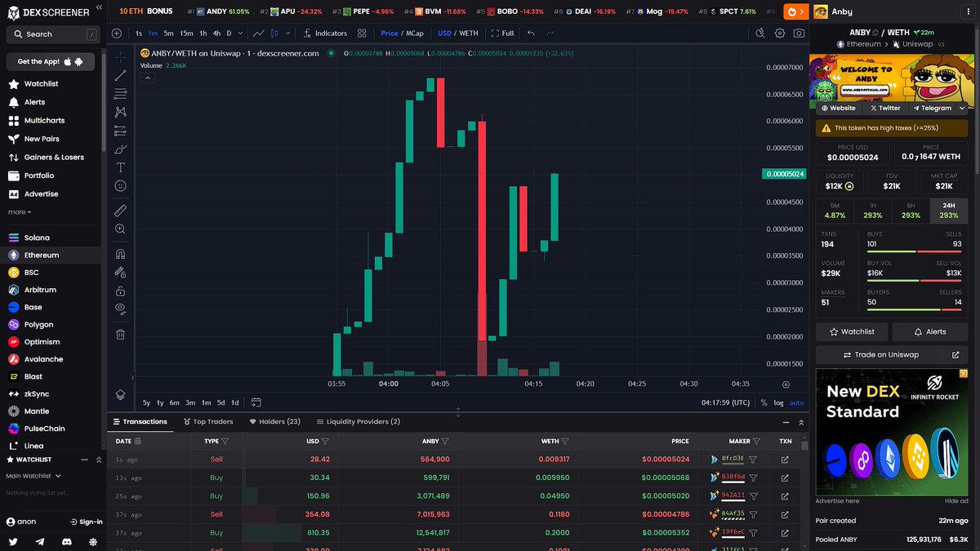Open the go-to-date calendar icon
980x551 pixels.
tap(256, 402)
